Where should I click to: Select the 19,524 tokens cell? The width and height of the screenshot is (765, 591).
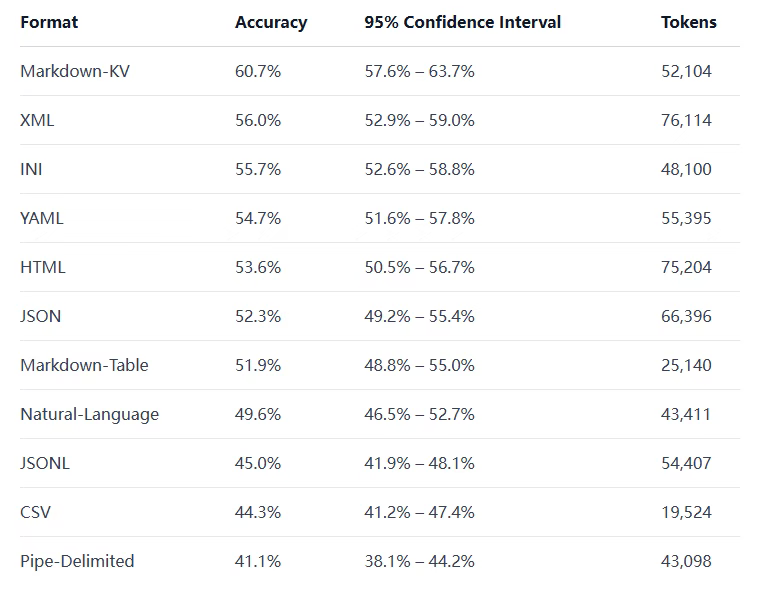tap(686, 512)
